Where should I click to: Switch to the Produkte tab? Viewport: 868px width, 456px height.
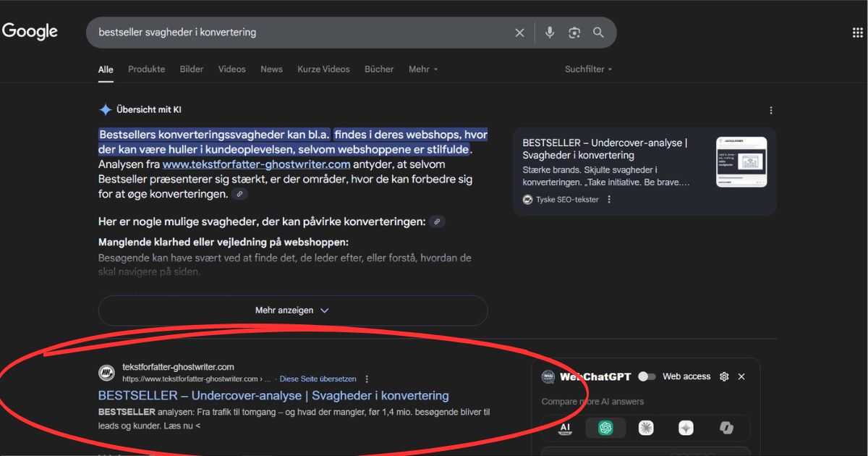pos(147,69)
